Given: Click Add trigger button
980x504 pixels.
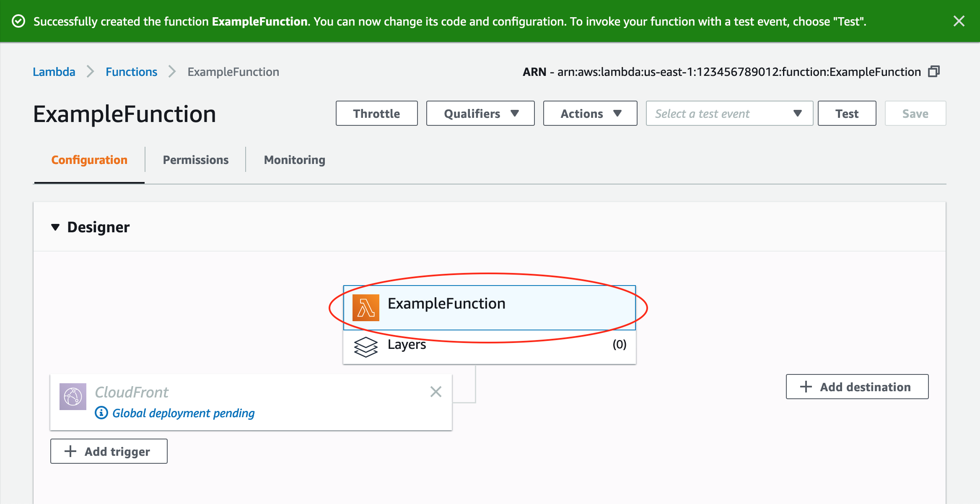Looking at the screenshot, I should coord(109,451).
